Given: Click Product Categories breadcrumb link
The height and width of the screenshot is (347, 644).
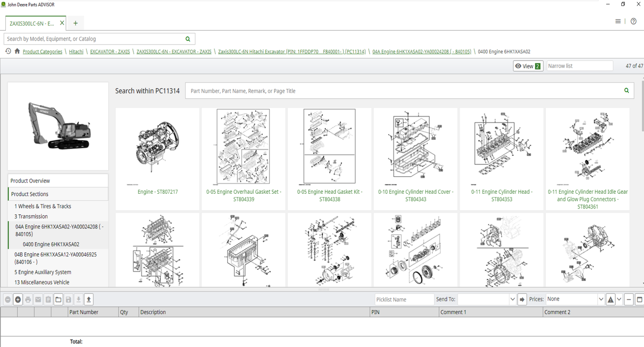Looking at the screenshot, I should [x=42, y=52].
